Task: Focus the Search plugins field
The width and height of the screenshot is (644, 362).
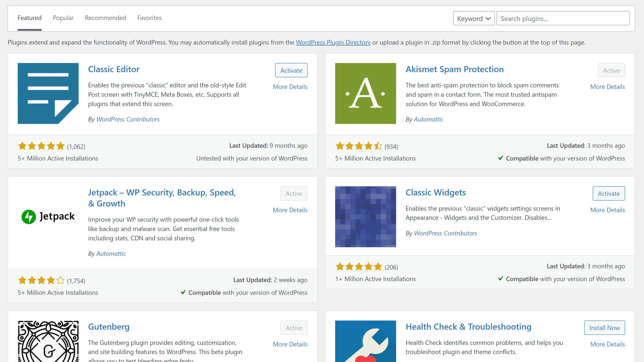Action: click(x=563, y=18)
